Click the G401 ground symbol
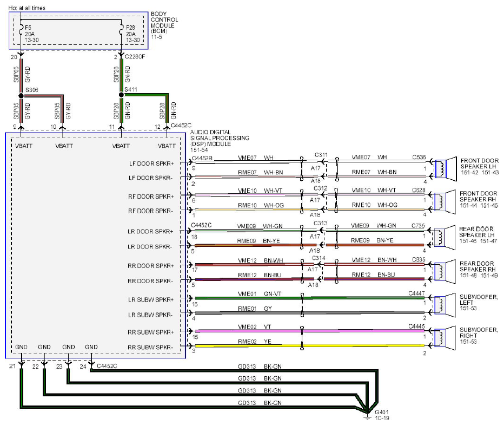This screenshot has height=425, width=504. click(367, 416)
